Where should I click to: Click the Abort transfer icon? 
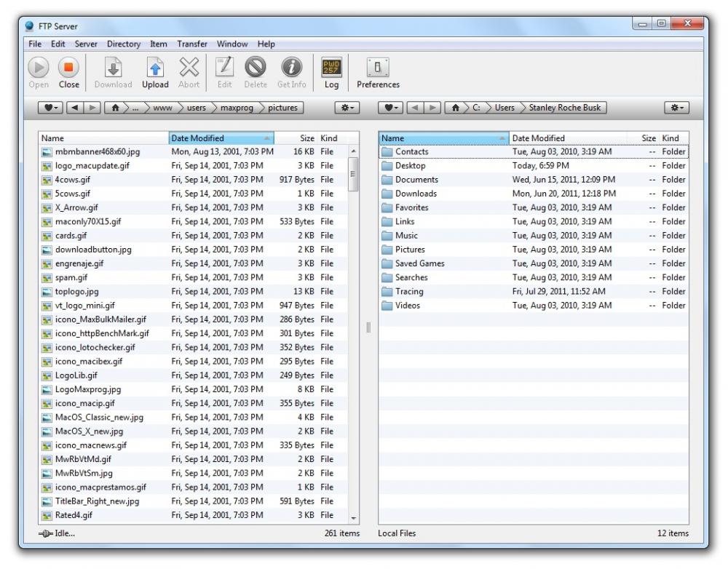point(189,71)
